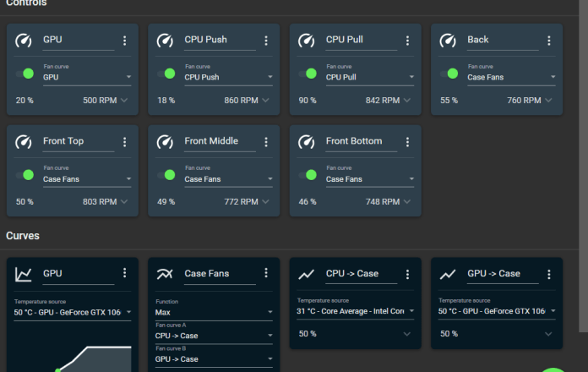The image size is (588, 372).
Task: Click the Case Fans mix curve icon
Action: point(165,274)
